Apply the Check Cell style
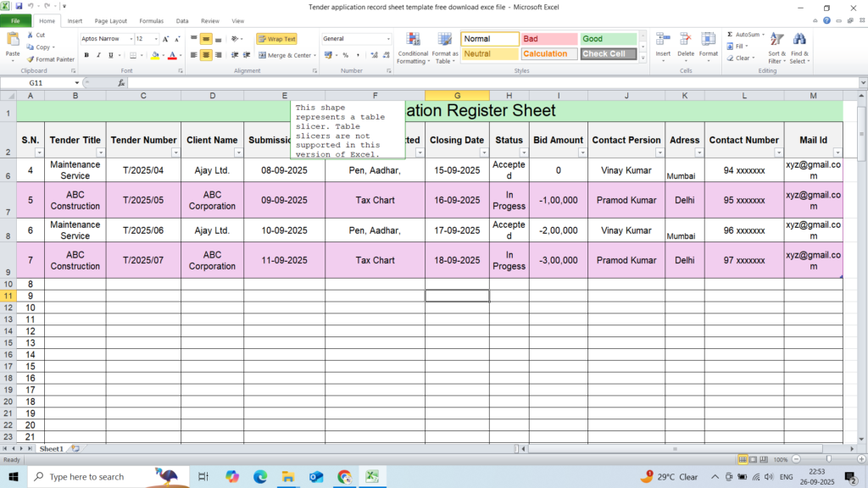Screen dimensions: 868x488 click(x=608, y=54)
